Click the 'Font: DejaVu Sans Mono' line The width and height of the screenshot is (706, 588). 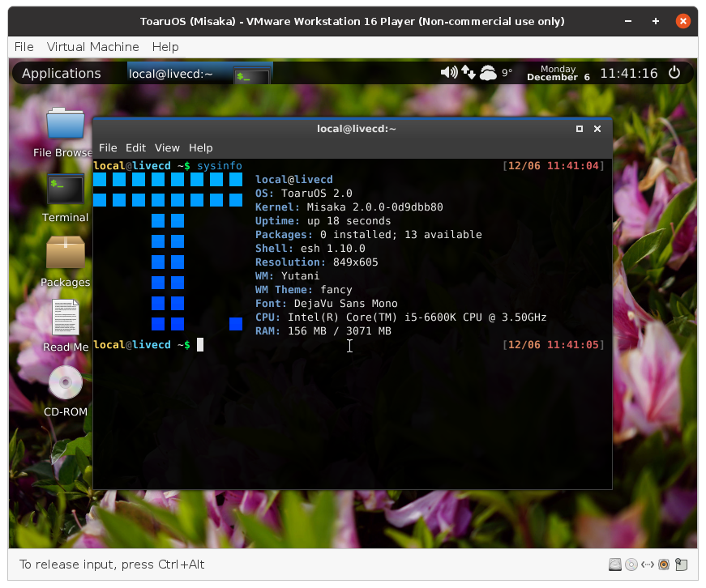point(327,304)
